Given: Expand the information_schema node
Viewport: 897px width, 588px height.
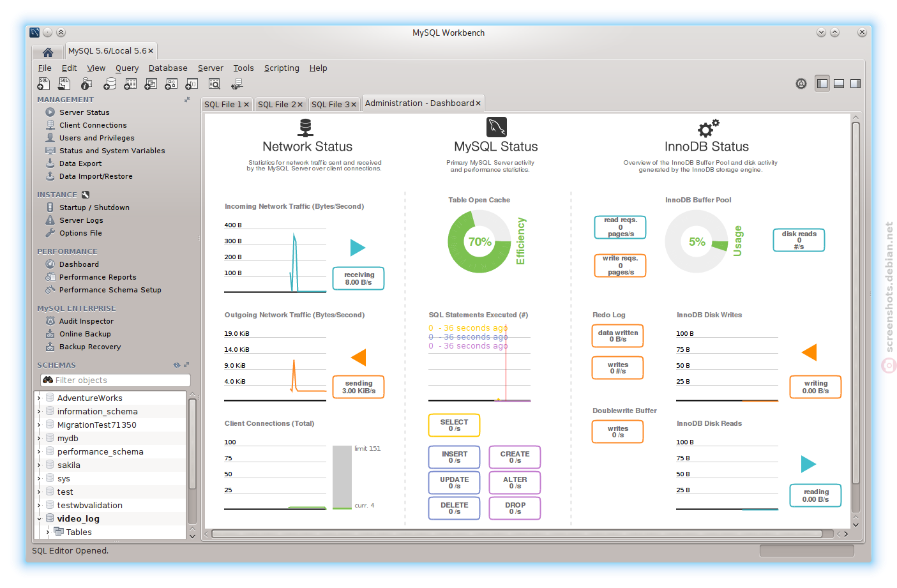Looking at the screenshot, I should click(39, 411).
